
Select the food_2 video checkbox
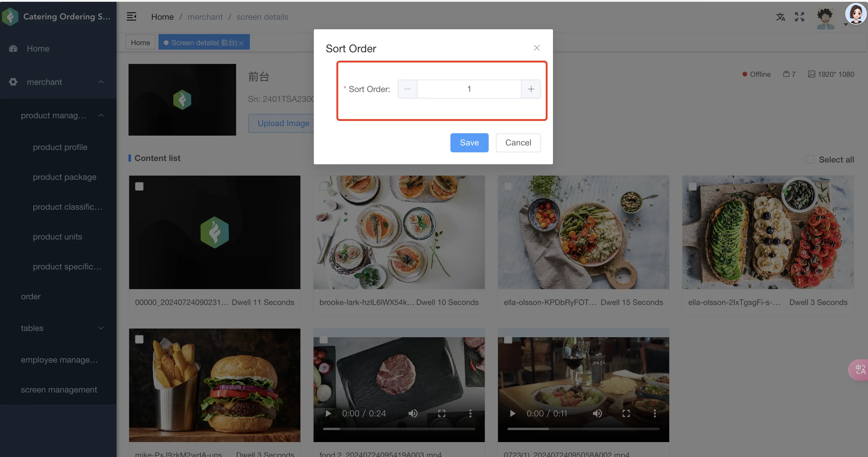(x=323, y=339)
